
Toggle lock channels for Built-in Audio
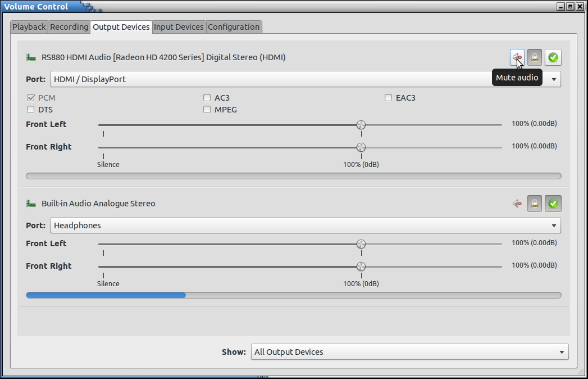click(x=535, y=204)
